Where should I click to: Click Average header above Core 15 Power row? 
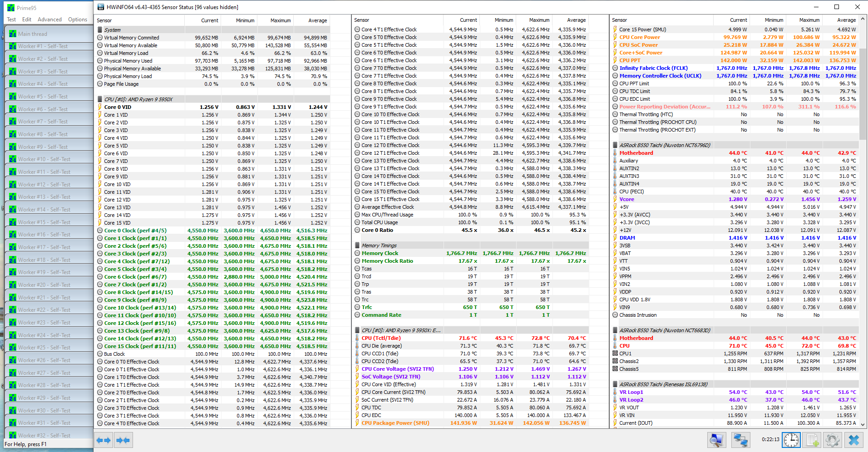click(x=841, y=20)
